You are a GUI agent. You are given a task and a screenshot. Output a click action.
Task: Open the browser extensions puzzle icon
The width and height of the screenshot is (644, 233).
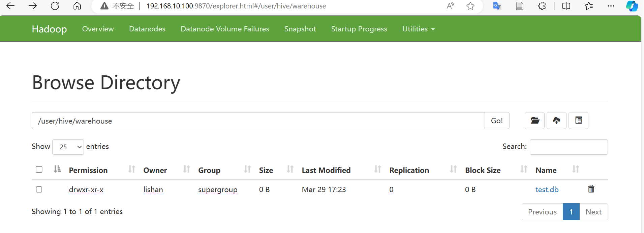coord(542,6)
